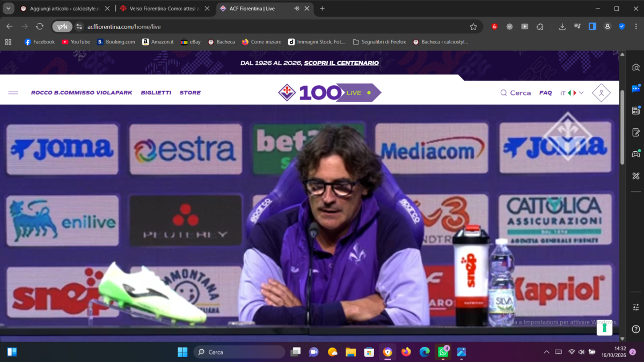
Task: Open the Extensions puzzle icon
Action: (540, 26)
